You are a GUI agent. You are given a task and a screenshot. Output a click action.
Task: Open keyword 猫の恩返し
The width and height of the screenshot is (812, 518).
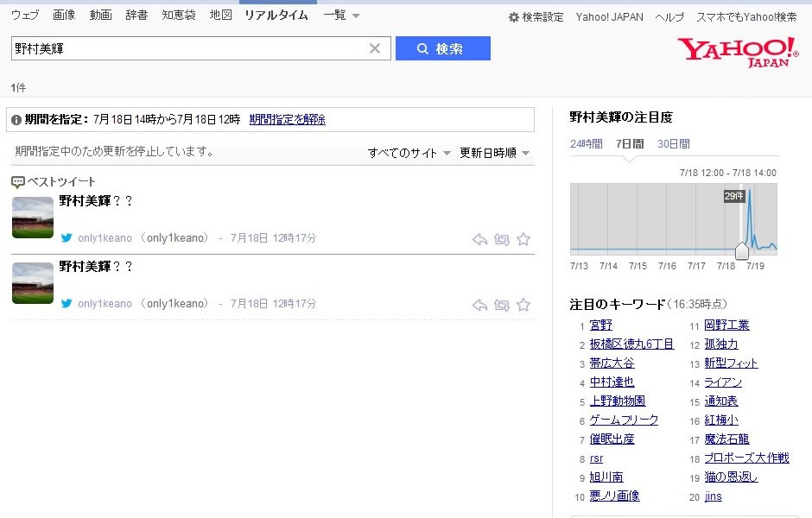(731, 477)
